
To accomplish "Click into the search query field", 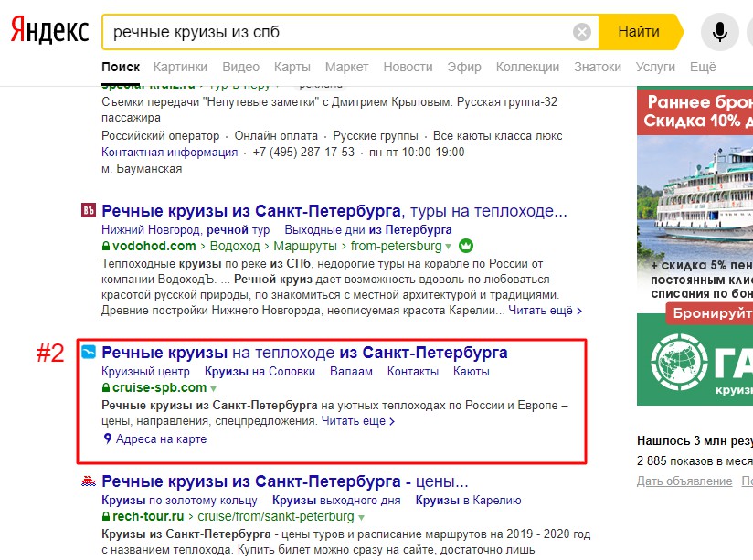I will pos(338,32).
